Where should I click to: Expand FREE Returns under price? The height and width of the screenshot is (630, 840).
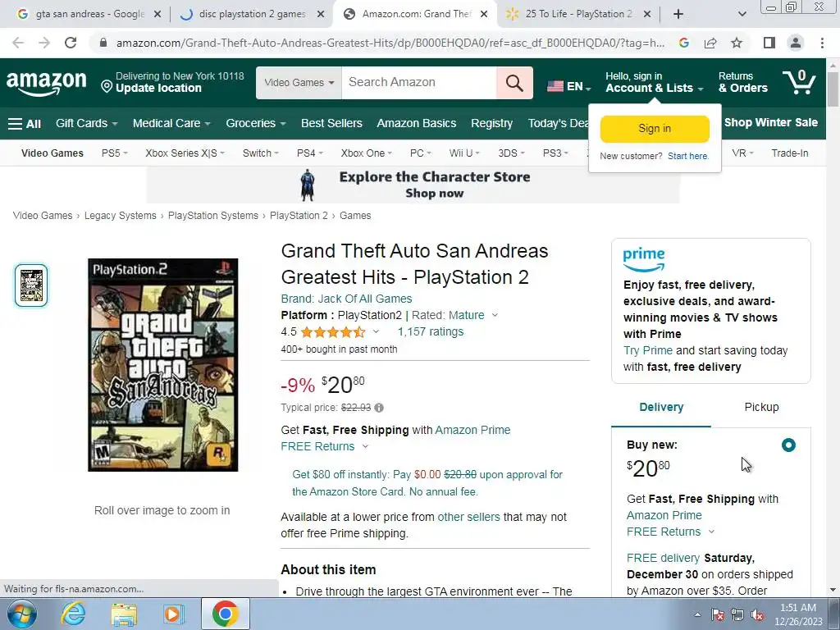click(365, 447)
